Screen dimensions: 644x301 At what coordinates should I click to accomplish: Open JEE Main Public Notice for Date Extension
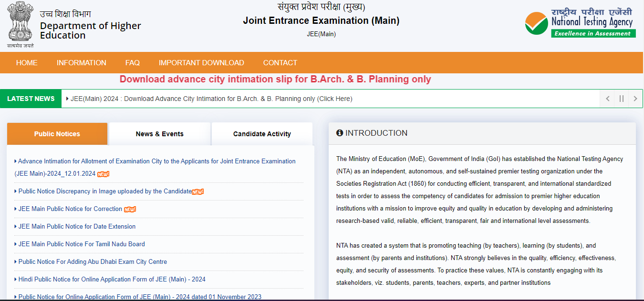point(77,227)
